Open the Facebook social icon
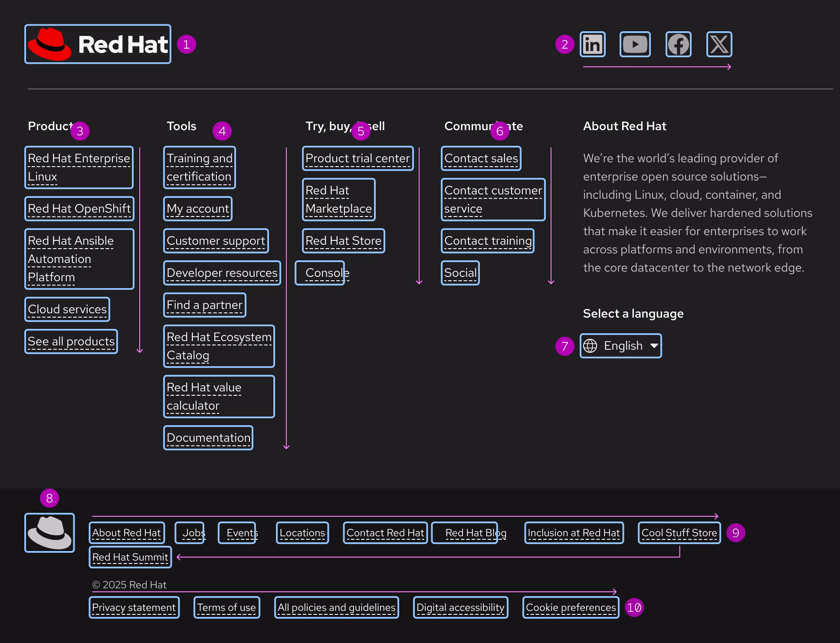Image resolution: width=840 pixels, height=643 pixels. click(x=678, y=44)
